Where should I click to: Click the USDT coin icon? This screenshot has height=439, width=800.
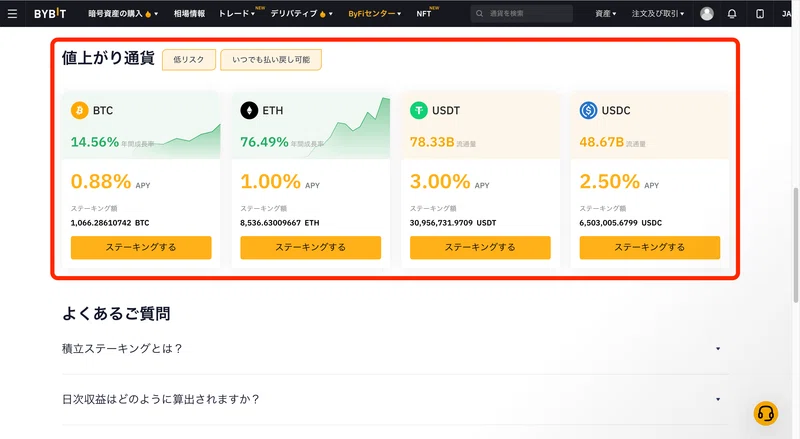click(419, 110)
